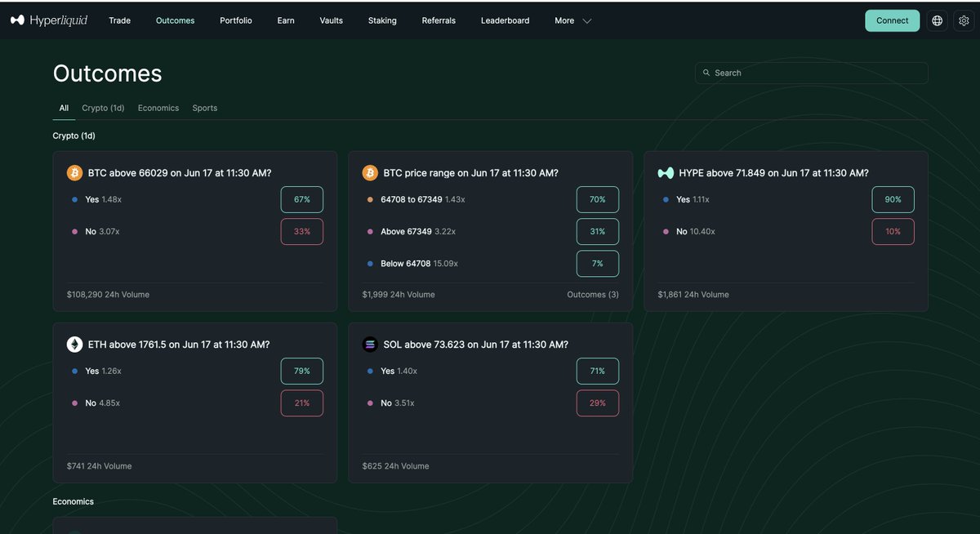Image resolution: width=980 pixels, height=534 pixels.
Task: Pick 70% for 64708 to 67349 range
Action: [597, 199]
